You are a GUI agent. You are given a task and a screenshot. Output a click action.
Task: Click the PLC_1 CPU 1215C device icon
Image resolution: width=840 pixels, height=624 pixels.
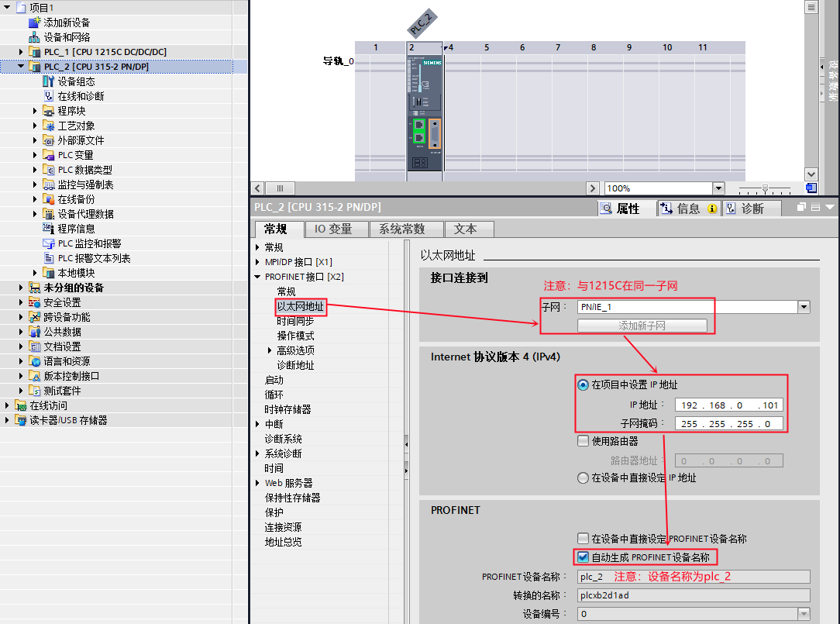pos(34,52)
